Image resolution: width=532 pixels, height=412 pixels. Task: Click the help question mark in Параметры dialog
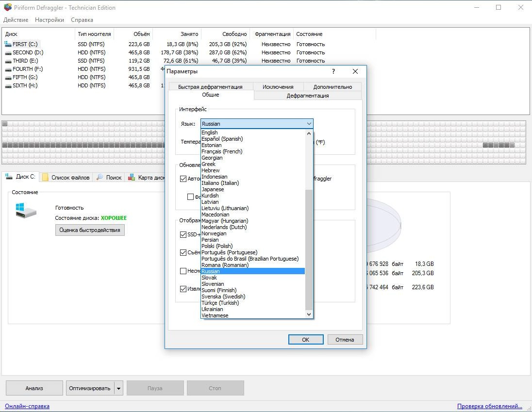click(333, 71)
